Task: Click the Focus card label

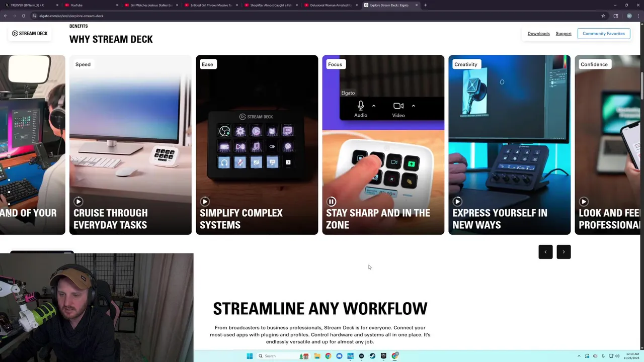Action: (335, 64)
